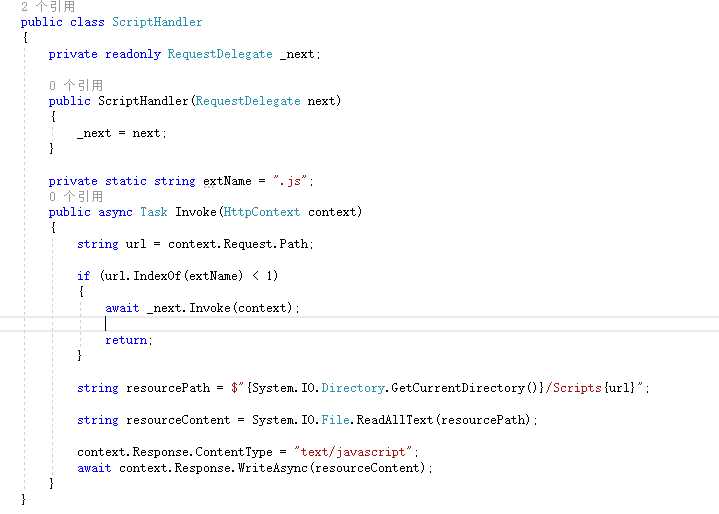Viewport: 719px width, 514px height.
Task: Click extName inside the IndexOf call
Action: click(x=213, y=276)
